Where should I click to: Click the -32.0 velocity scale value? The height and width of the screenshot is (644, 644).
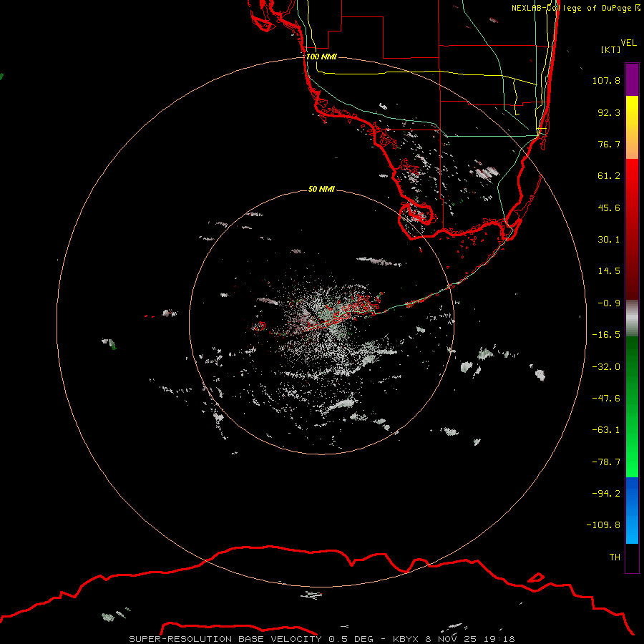coord(606,367)
